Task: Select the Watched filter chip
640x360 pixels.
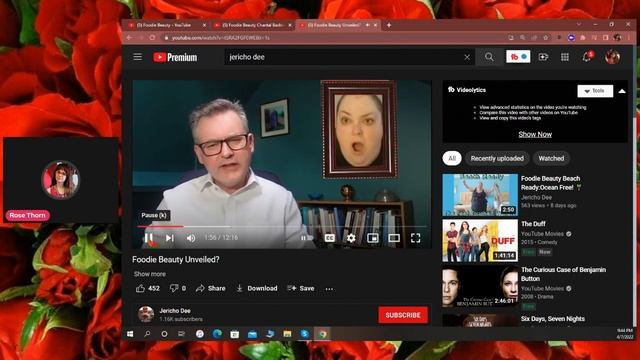Action: coord(551,158)
